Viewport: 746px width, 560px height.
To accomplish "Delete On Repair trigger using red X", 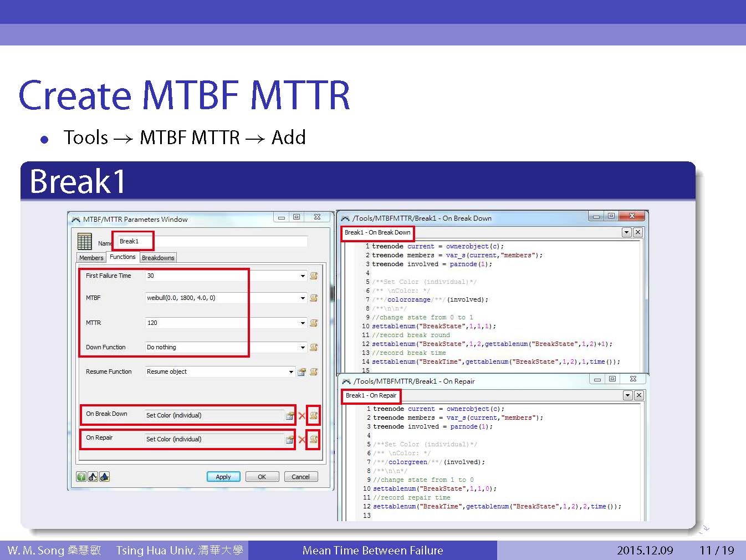I will [x=302, y=439].
